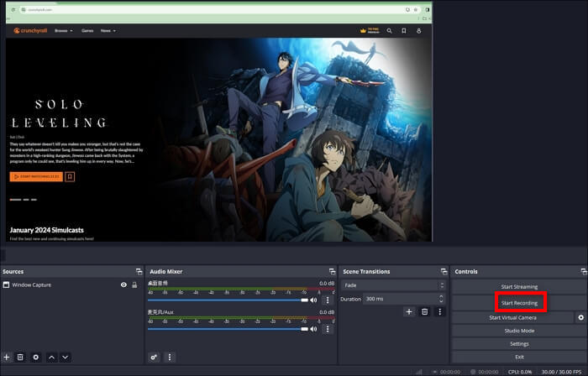Viewport: 588px width, 376px height.
Task: Click the Solo Leveling title art
Action: [x=59, y=113]
